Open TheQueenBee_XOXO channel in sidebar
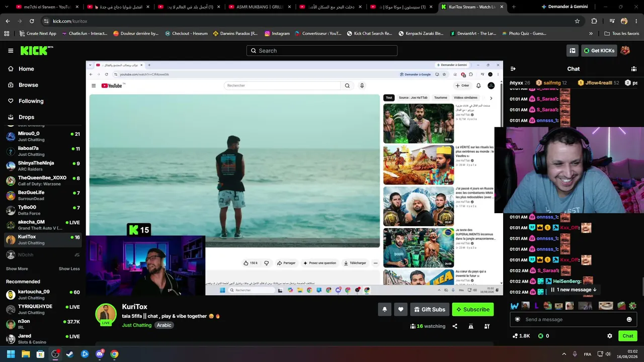 point(43,180)
